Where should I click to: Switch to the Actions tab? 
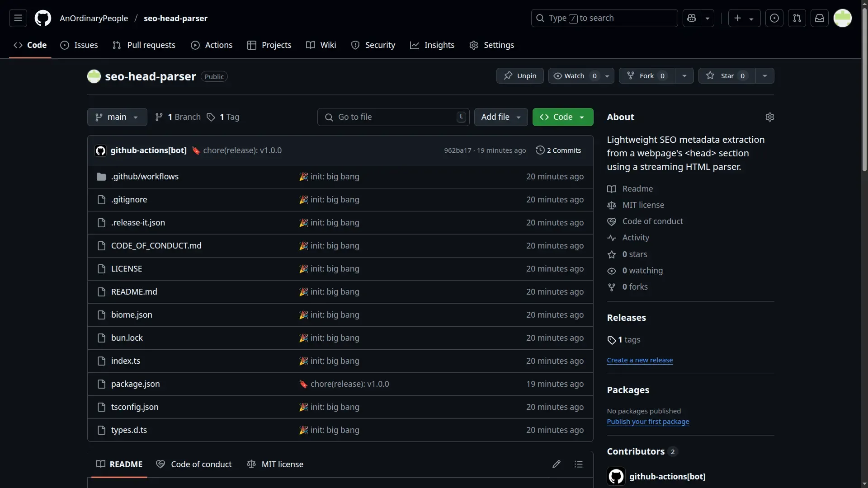point(212,45)
